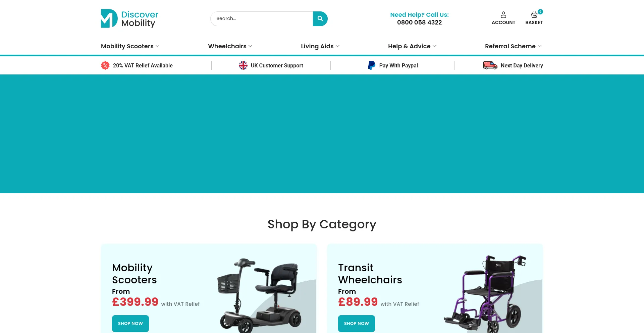
Task: Focus the Search text field
Action: tap(262, 19)
